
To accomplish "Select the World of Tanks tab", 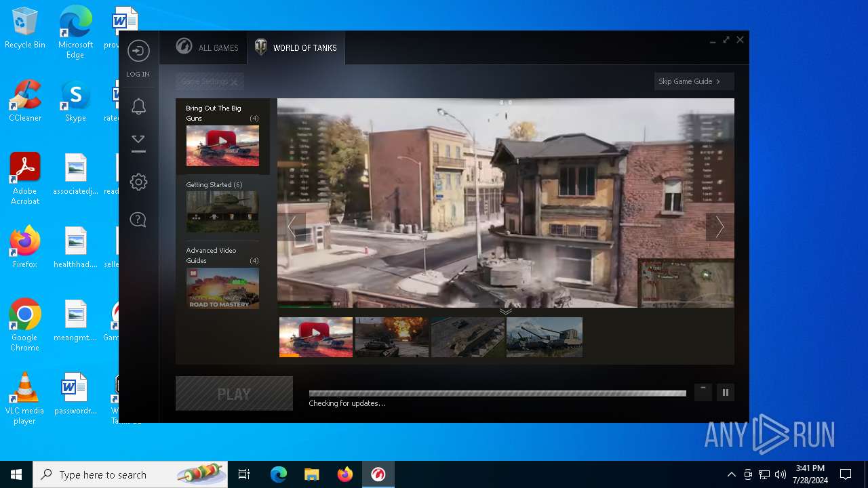I will pos(296,47).
